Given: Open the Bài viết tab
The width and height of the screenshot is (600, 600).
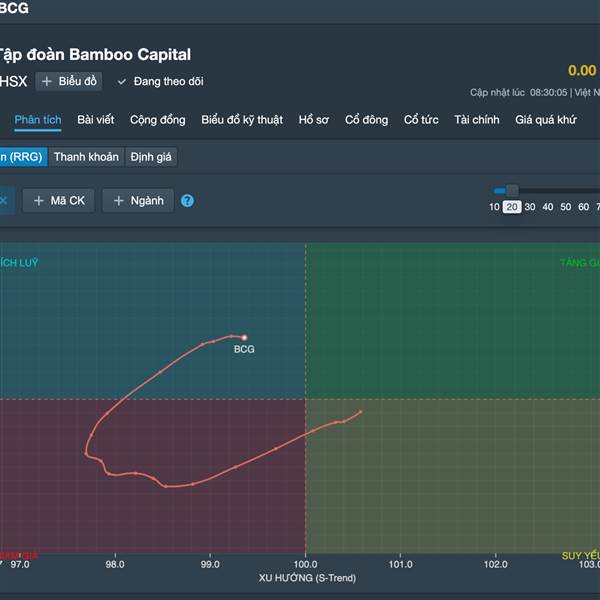Looking at the screenshot, I should pos(96,120).
